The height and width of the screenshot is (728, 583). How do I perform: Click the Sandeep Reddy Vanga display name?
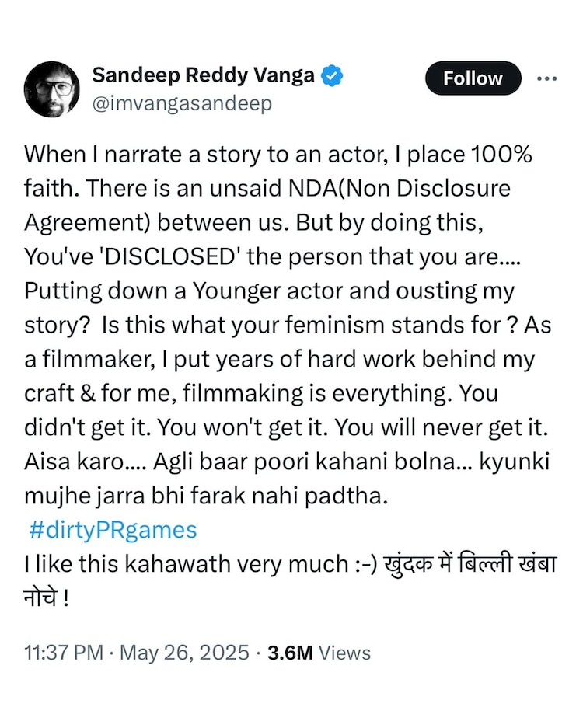click(x=204, y=76)
